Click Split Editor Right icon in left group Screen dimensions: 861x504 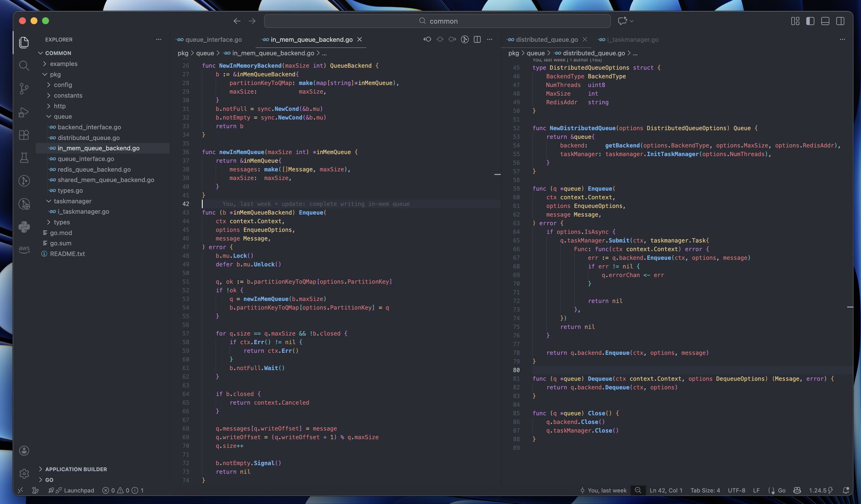[x=477, y=40]
